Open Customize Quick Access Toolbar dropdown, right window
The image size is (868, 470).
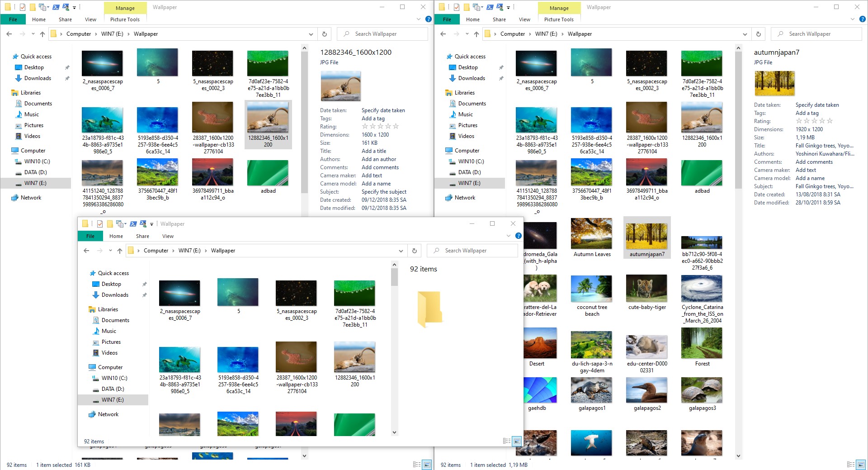click(508, 7)
